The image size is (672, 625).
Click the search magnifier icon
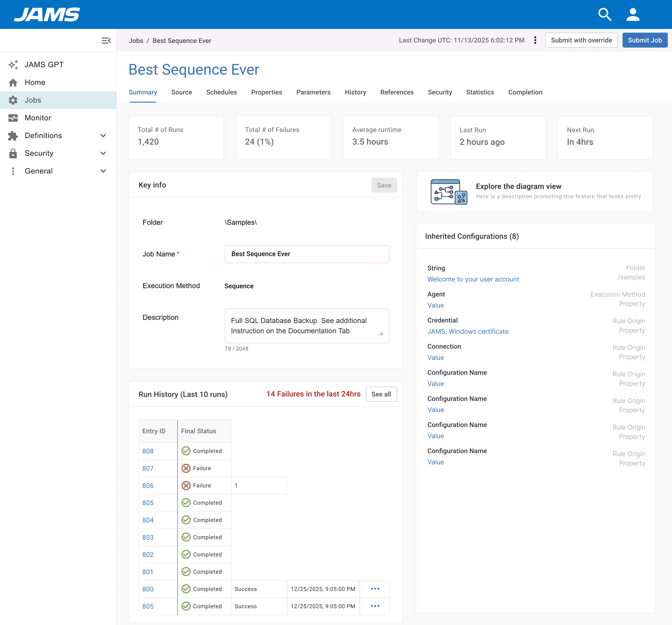(604, 14)
